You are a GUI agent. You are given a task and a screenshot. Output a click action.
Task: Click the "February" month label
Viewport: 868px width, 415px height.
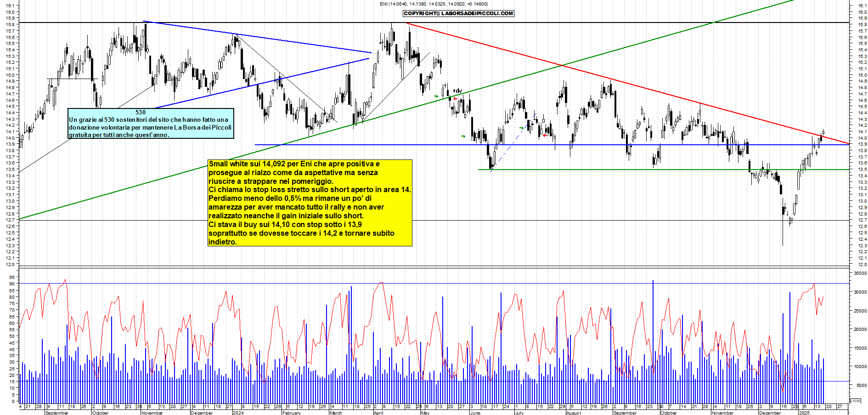[x=291, y=413]
